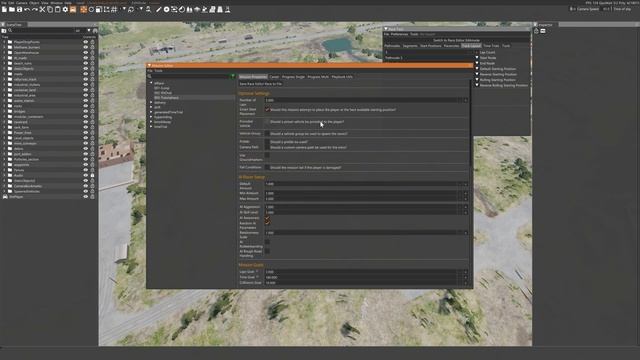Expand the timeTrial mission group
This screenshot has height=360, width=640.
[151, 127]
